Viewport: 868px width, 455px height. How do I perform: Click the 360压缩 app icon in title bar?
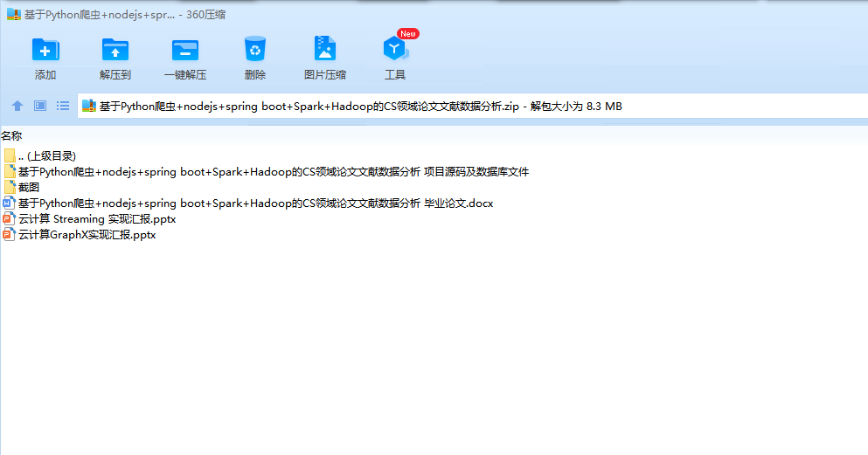(13, 14)
